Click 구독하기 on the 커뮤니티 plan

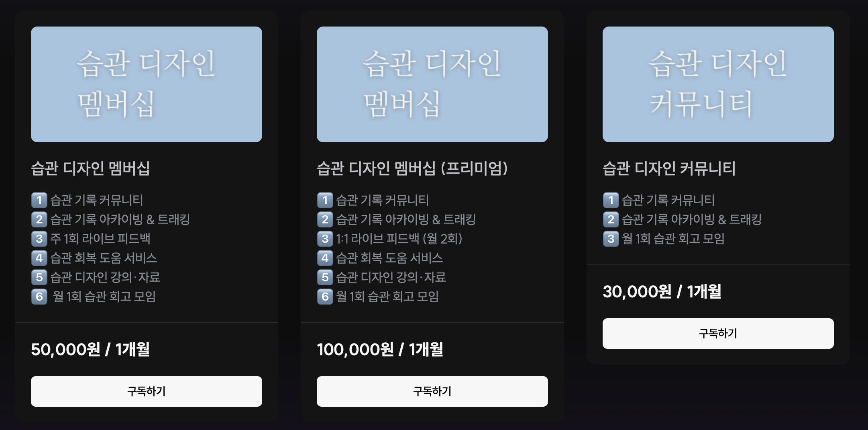pos(718,333)
